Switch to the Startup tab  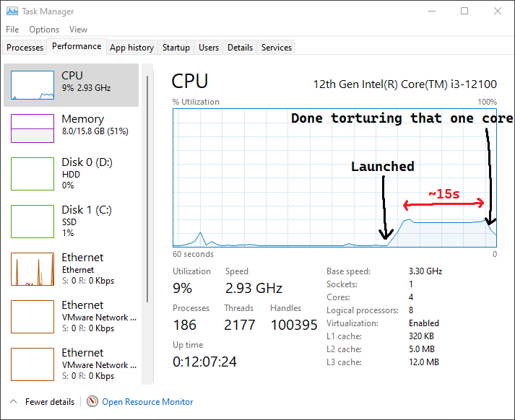point(176,48)
